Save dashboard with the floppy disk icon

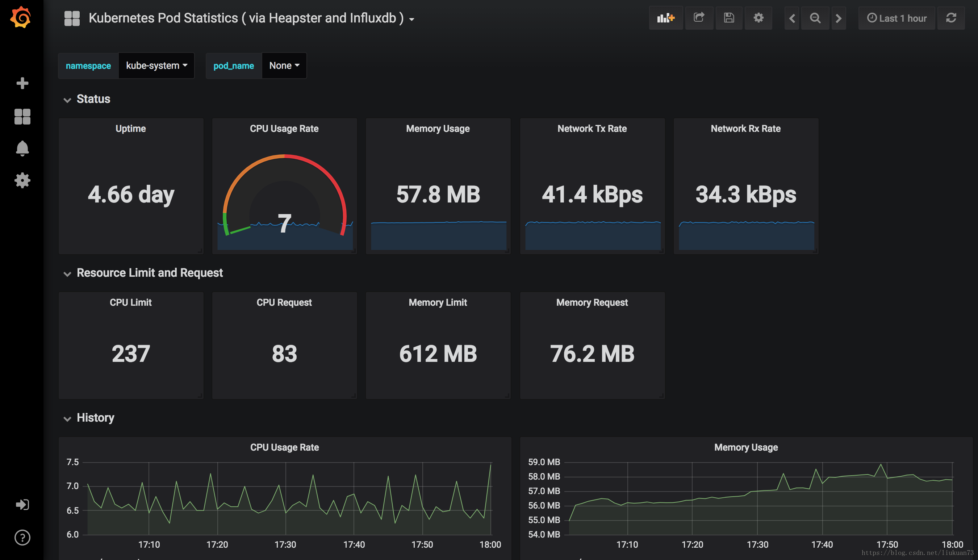click(729, 18)
